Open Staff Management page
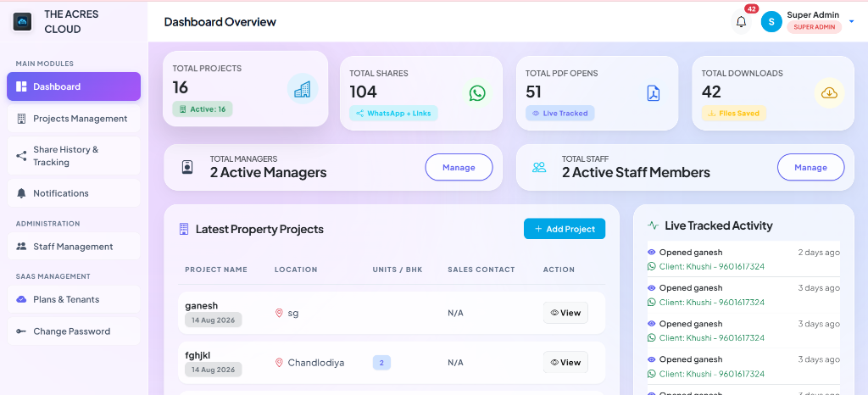The width and height of the screenshot is (868, 395). (74, 246)
